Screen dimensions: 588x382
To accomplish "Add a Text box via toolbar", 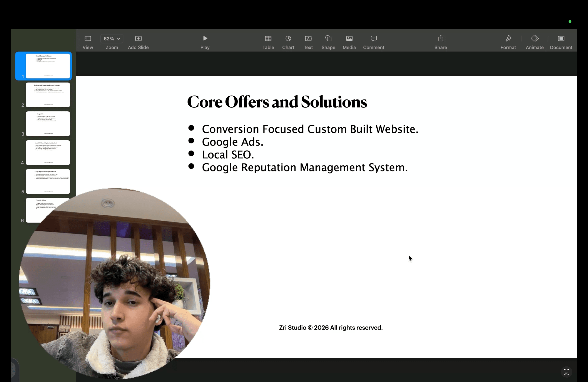I will (308, 39).
